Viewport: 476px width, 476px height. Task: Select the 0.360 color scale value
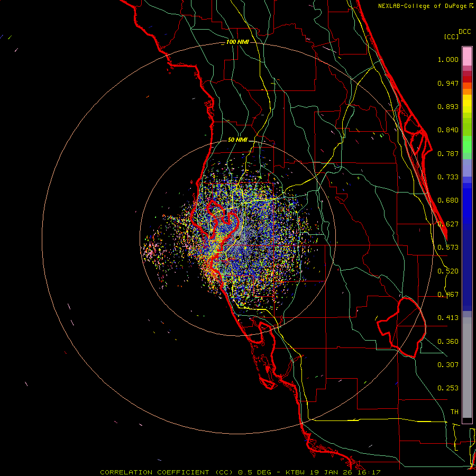click(x=448, y=342)
